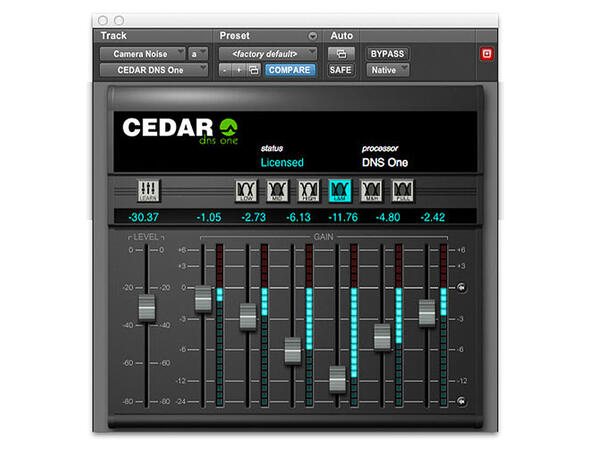This screenshot has height=450, width=610.
Task: Click the sixth gain fader at -2.42
Action: click(427, 313)
